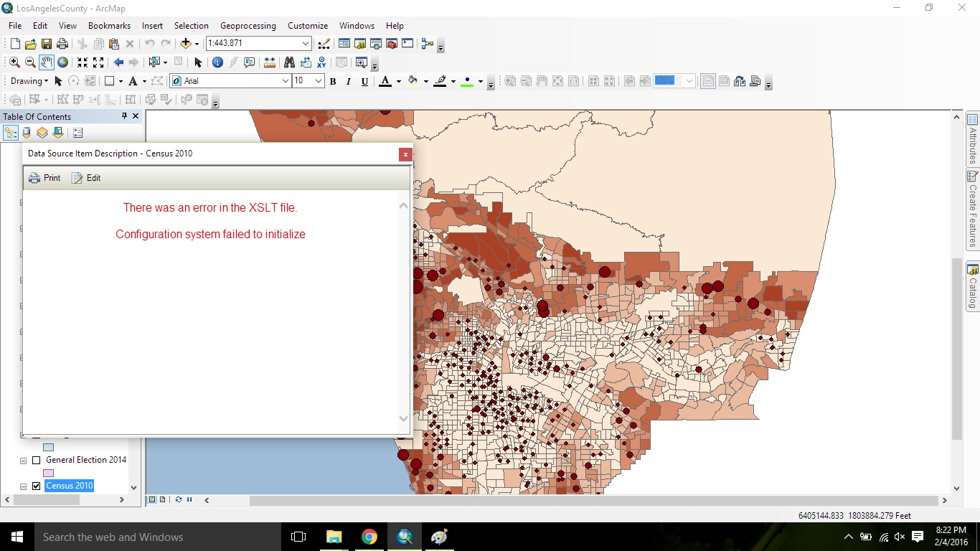The image size is (980, 551).
Task: Go back to previous extent
Action: pyautogui.click(x=118, y=62)
